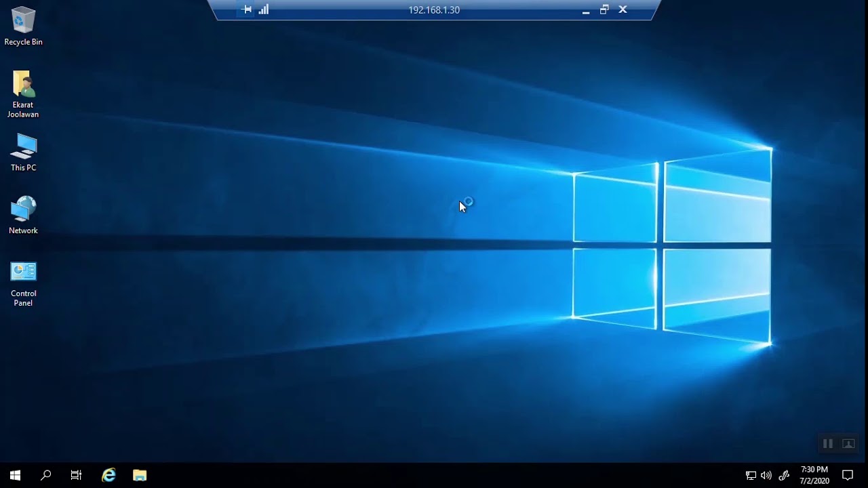Screen dimensions: 868x488
Task: Open the Recycle Bin desktop icon
Action: tap(23, 27)
